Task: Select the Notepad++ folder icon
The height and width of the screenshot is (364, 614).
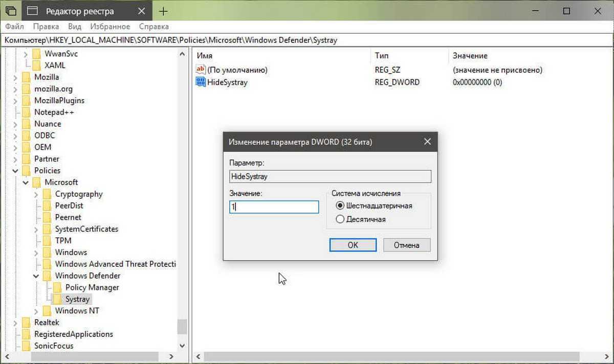Action: pyautogui.click(x=26, y=112)
